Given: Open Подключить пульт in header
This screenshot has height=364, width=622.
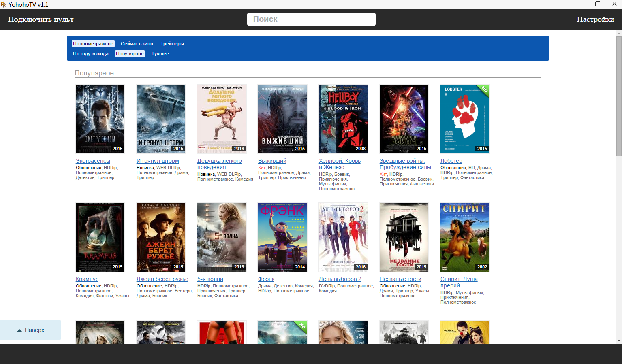Looking at the screenshot, I should [41, 19].
